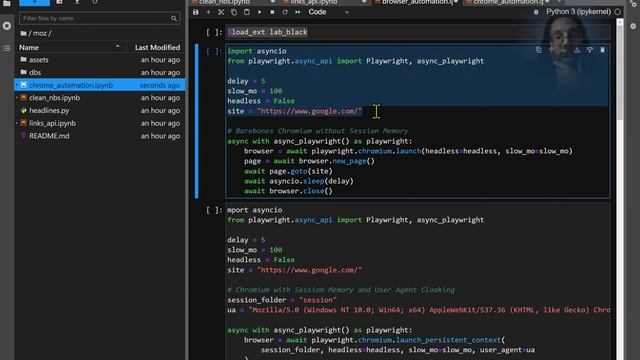Viewport: 640px width, 360px height.
Task: Move the active cell down with the arrow icon
Action: [564, 50]
